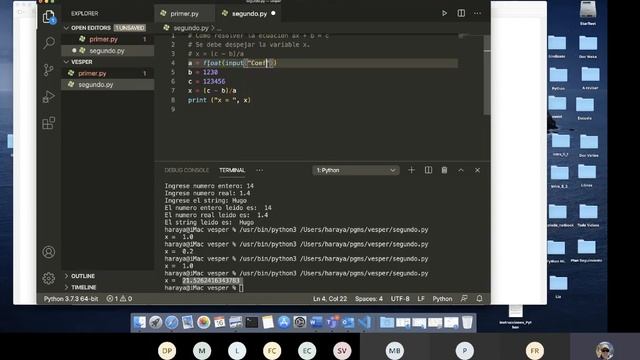This screenshot has height=360, width=640.
Task: Open the Explorer view in activity bar
Action: [x=49, y=17]
